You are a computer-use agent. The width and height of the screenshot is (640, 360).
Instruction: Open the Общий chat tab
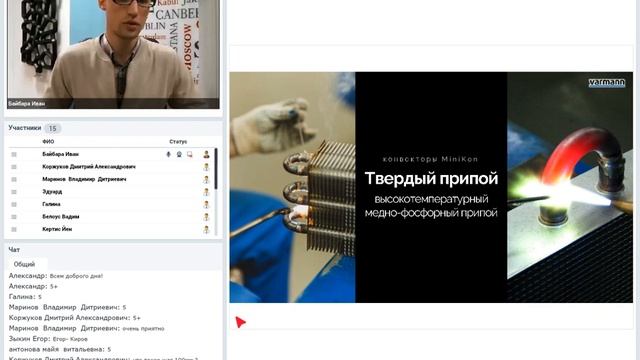pyautogui.click(x=24, y=264)
